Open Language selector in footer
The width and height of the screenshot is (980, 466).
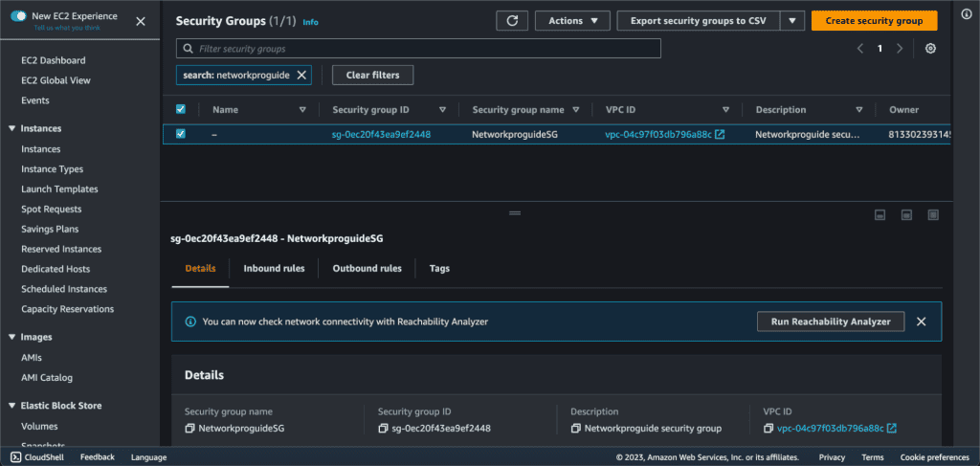pos(148,457)
